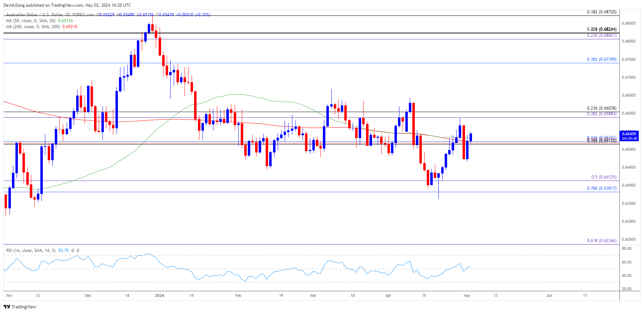
Task: Click the 0.68500 price axis tick
Action: [x=629, y=23]
